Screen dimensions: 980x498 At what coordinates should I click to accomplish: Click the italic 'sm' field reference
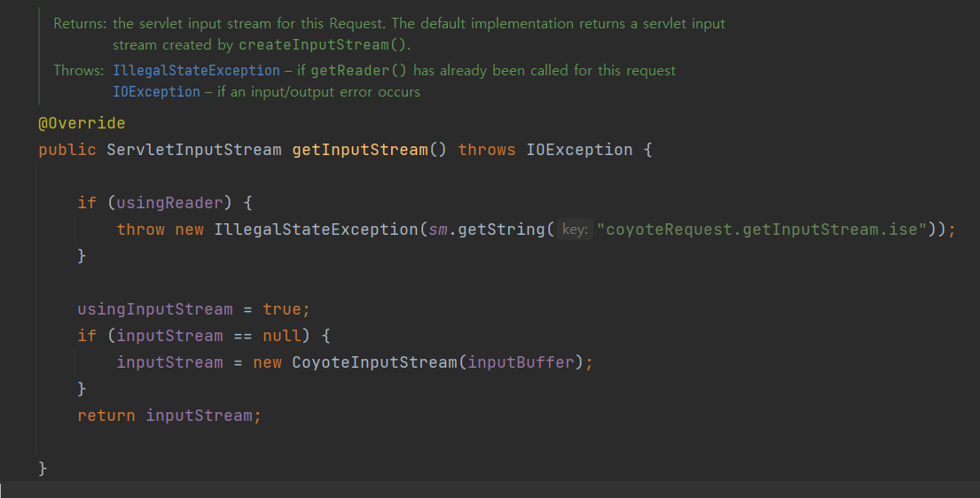(x=438, y=230)
